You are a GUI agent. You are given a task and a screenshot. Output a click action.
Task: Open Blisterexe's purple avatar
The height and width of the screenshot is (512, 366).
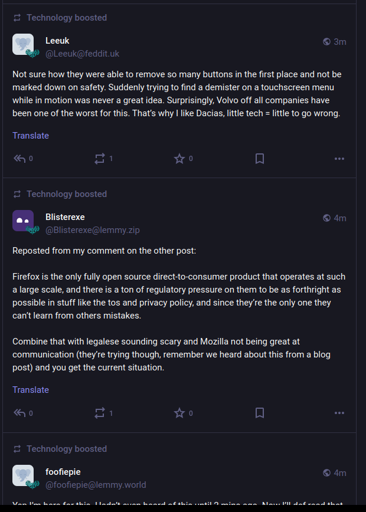pos(23,221)
